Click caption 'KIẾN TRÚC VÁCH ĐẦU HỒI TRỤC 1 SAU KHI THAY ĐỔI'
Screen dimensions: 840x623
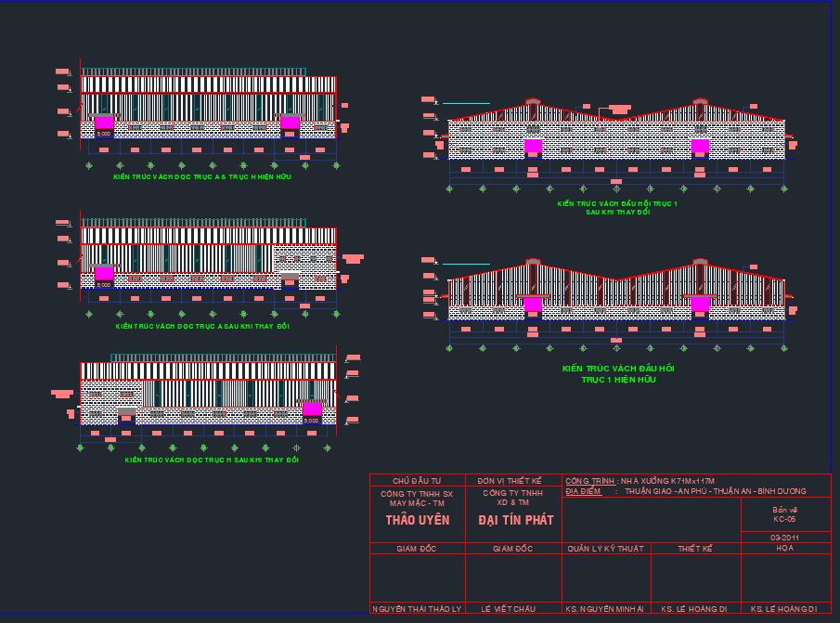(x=617, y=208)
